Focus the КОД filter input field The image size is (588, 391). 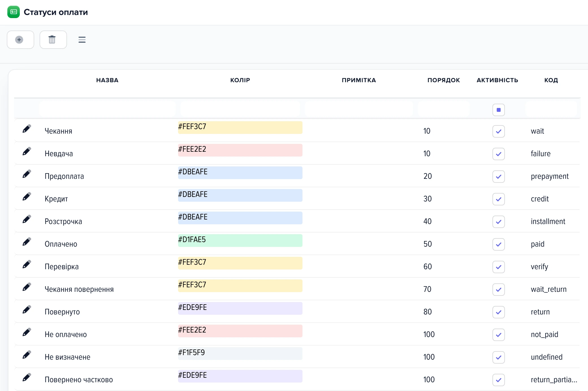click(x=551, y=109)
